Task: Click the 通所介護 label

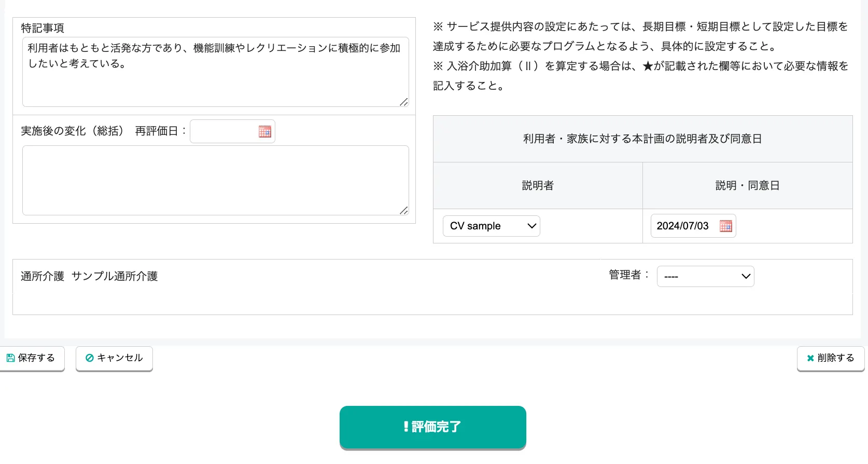Action: tap(43, 276)
